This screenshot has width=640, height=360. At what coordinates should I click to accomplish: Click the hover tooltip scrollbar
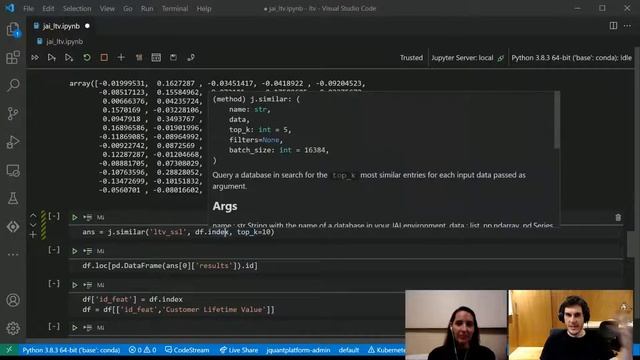point(557,120)
